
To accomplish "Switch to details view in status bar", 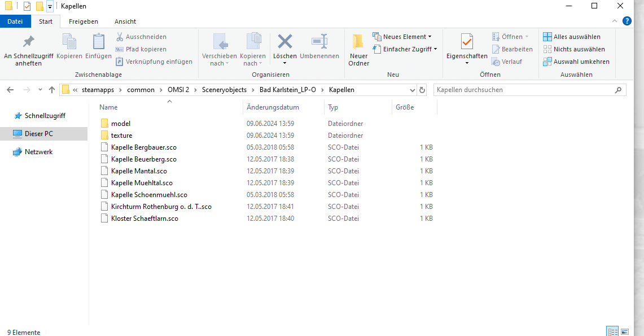I will coord(612,331).
